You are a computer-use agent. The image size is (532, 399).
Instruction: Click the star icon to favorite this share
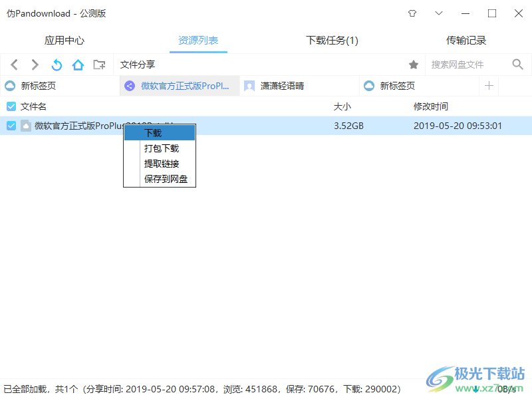414,65
